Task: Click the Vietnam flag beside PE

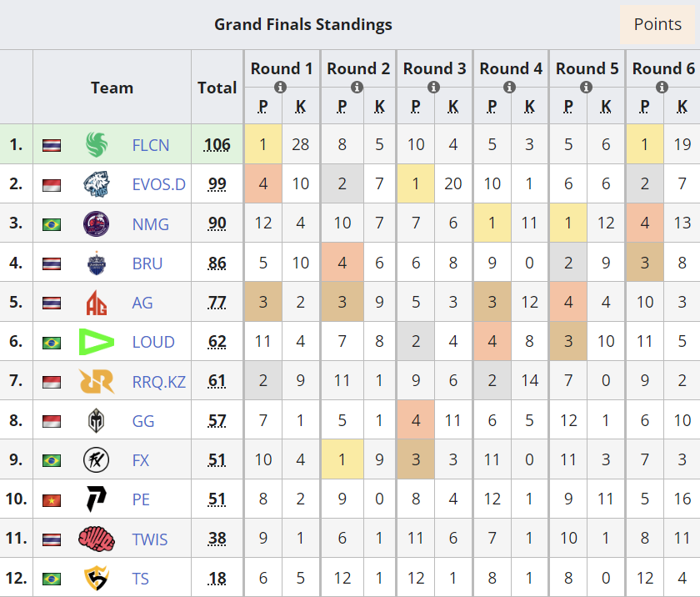Action: tap(52, 500)
